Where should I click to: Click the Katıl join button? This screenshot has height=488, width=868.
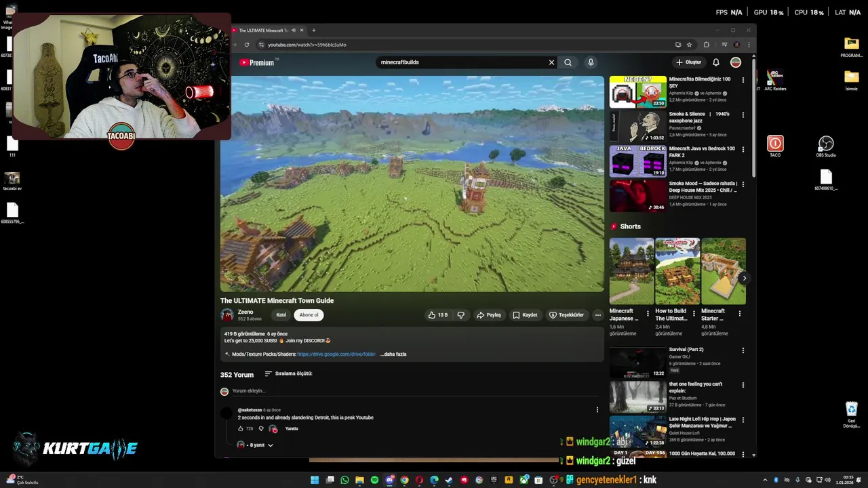[x=281, y=315]
